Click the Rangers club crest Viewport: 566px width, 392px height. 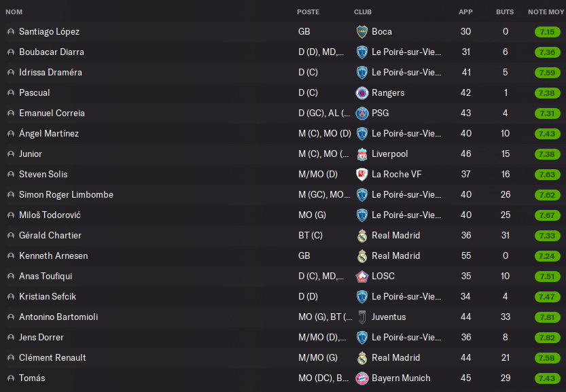(x=361, y=92)
